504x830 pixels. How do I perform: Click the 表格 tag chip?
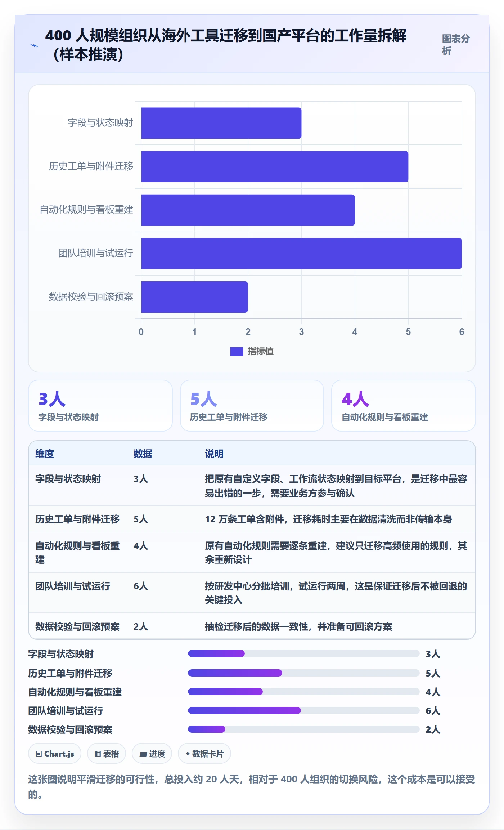tap(107, 754)
